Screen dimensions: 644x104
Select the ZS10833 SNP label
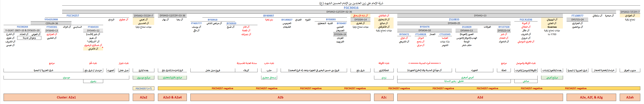454,19
